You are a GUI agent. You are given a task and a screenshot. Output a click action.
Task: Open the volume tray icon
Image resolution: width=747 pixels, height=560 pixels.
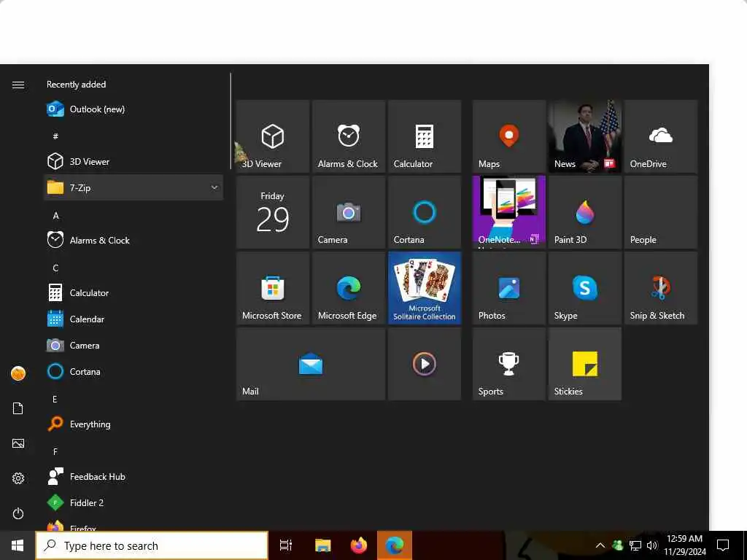point(651,545)
